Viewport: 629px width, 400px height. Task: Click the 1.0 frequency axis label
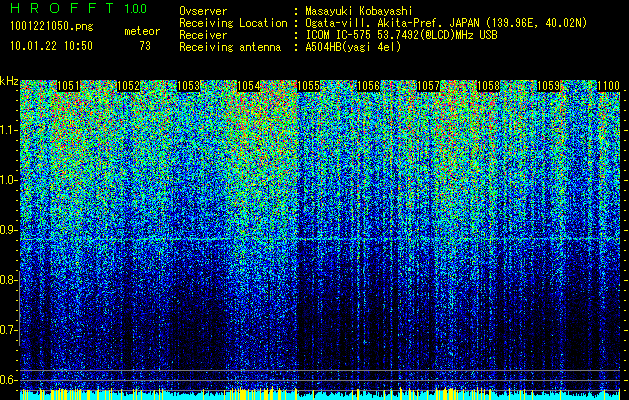[8, 180]
